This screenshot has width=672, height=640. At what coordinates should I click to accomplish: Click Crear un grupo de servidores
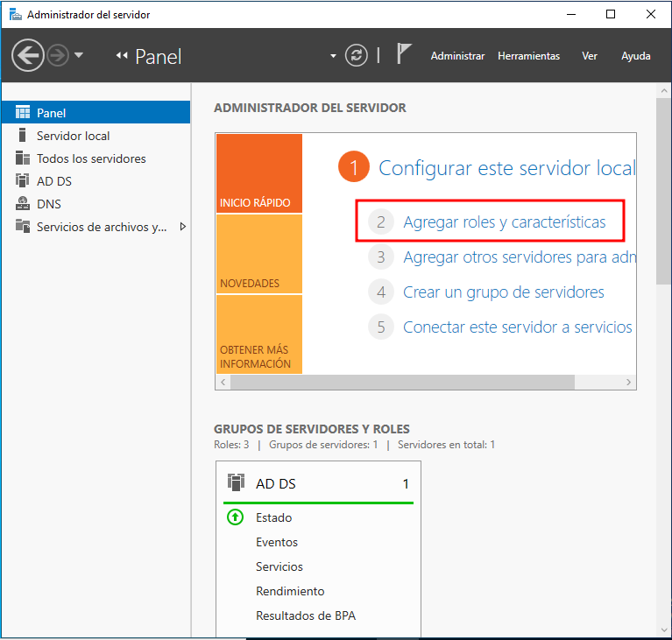coord(503,292)
